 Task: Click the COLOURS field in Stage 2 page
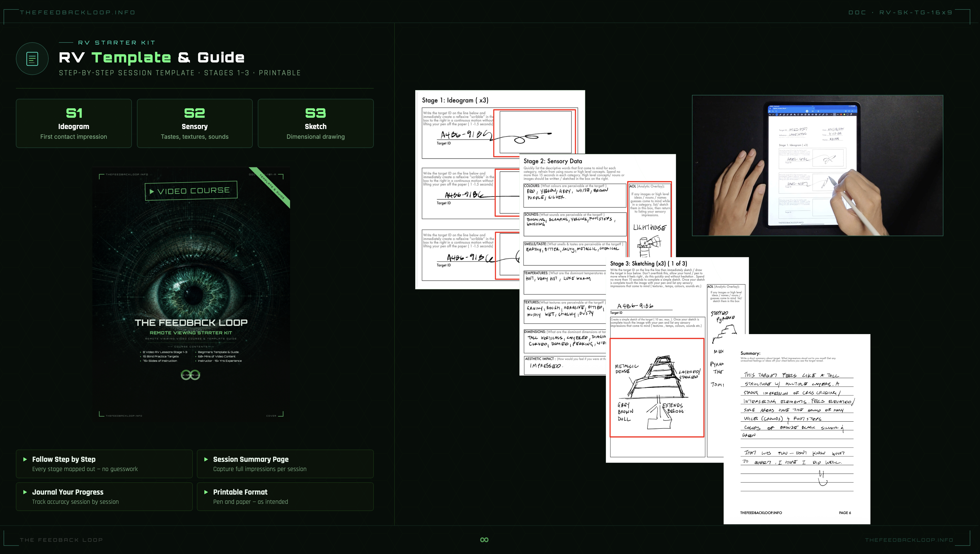(x=575, y=195)
